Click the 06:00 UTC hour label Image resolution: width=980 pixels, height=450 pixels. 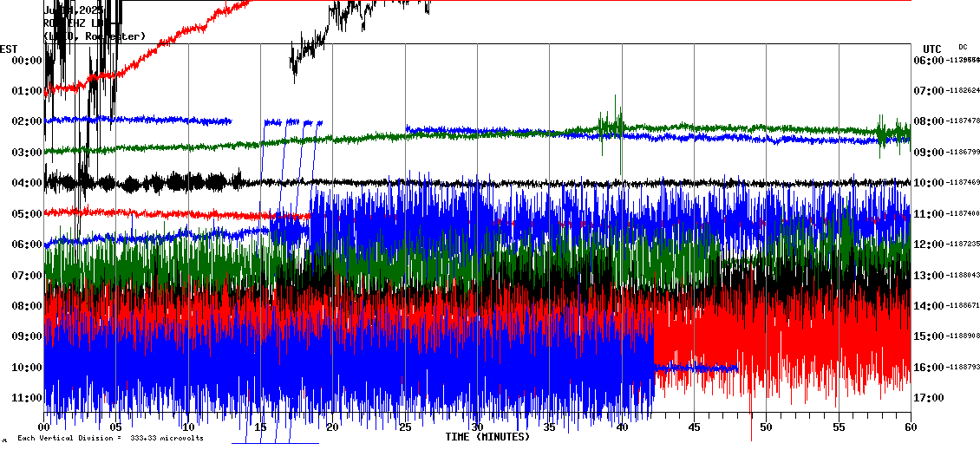point(931,60)
